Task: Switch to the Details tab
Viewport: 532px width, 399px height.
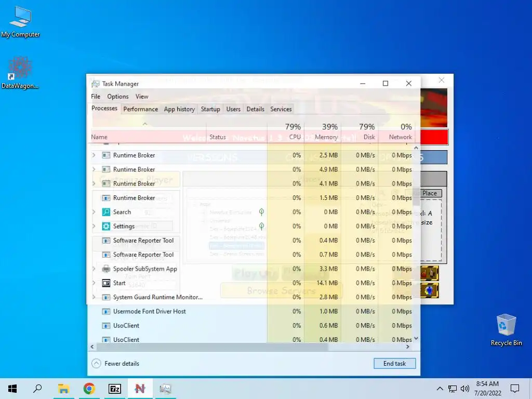Action: 255,109
